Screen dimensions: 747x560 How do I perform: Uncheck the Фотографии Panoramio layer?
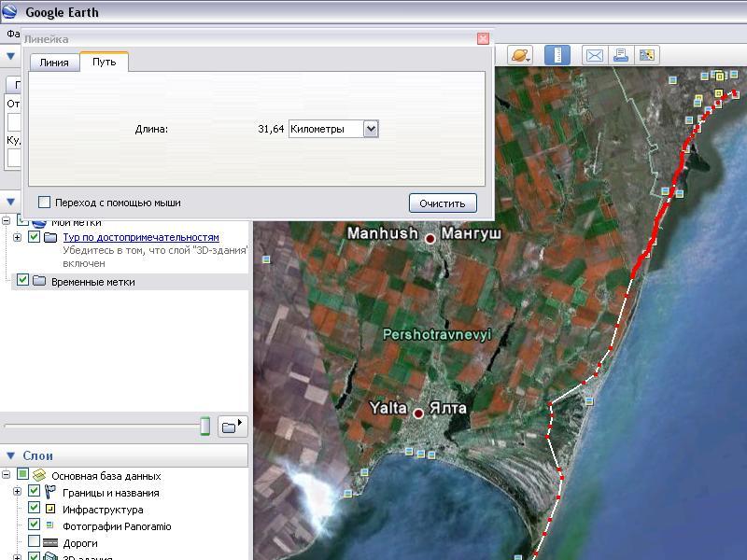35,526
